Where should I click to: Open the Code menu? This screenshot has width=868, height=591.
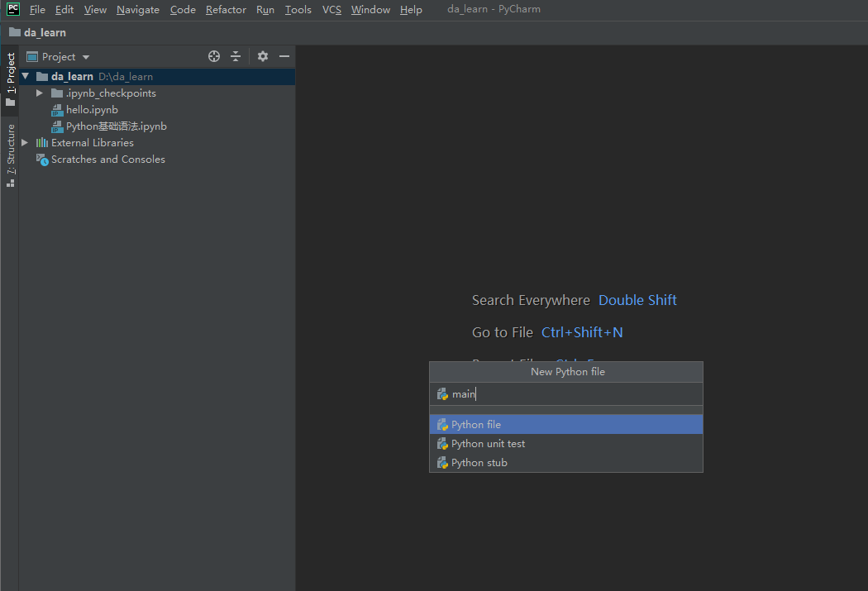tap(183, 9)
